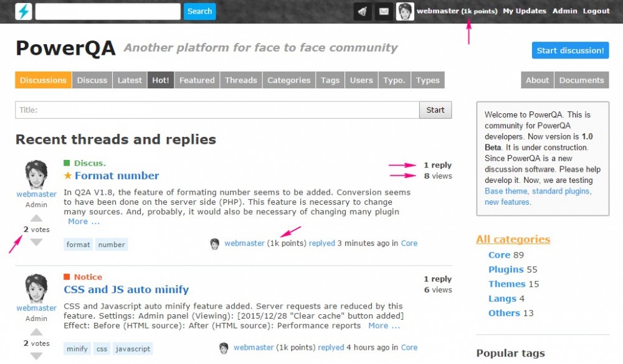Expand Format number post with More link

[83, 222]
